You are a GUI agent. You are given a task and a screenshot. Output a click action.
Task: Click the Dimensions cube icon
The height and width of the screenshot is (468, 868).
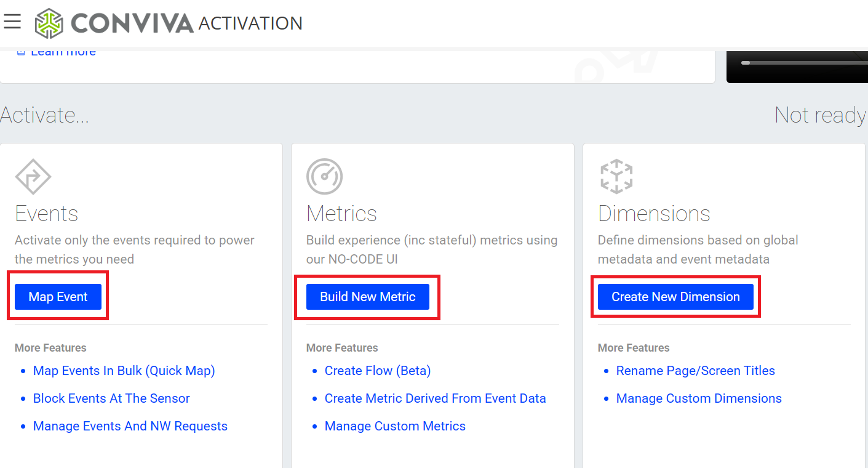(x=616, y=177)
